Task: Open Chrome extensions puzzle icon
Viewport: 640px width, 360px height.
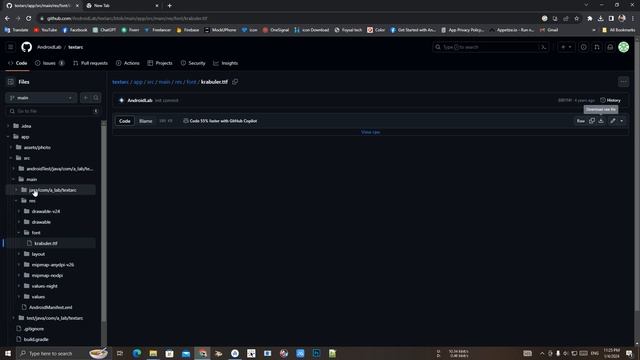Action: tap(590, 18)
